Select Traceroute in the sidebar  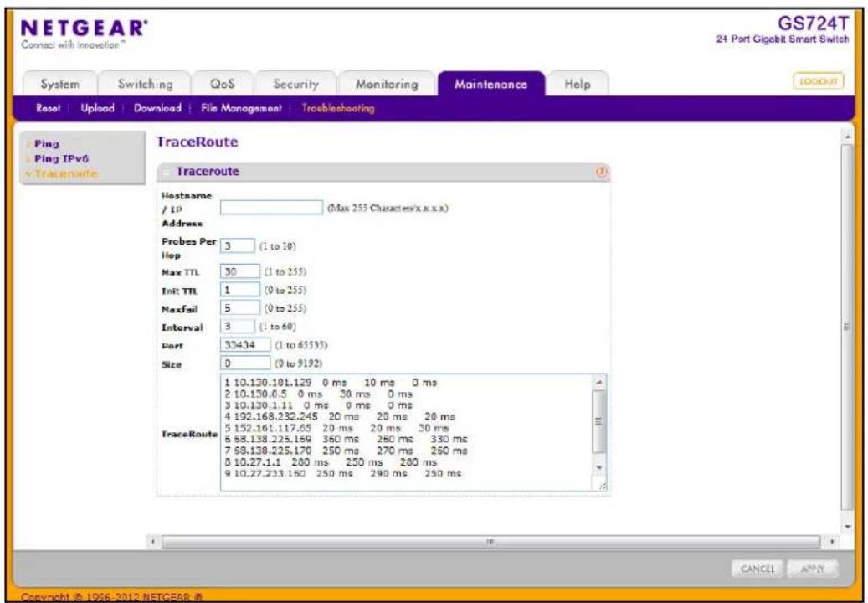click(65, 174)
